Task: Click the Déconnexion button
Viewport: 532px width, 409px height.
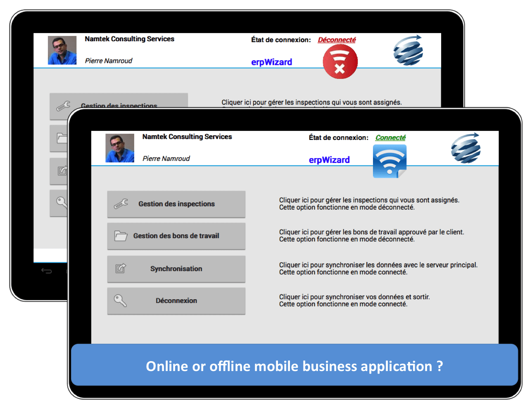Action: click(176, 301)
